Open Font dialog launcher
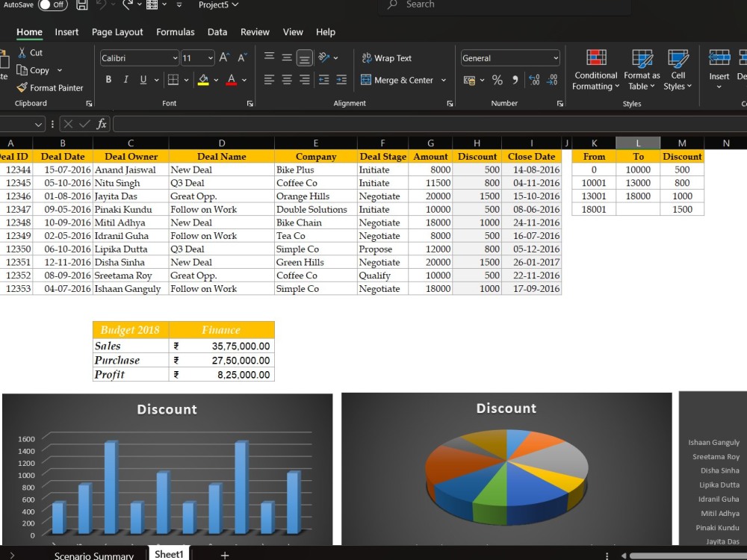The height and width of the screenshot is (560, 747). click(x=249, y=103)
